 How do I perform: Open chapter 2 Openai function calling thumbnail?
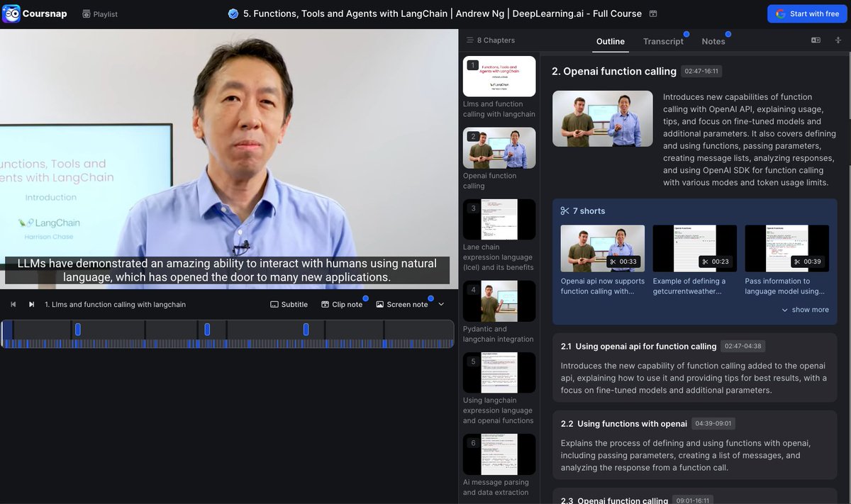tap(499, 147)
